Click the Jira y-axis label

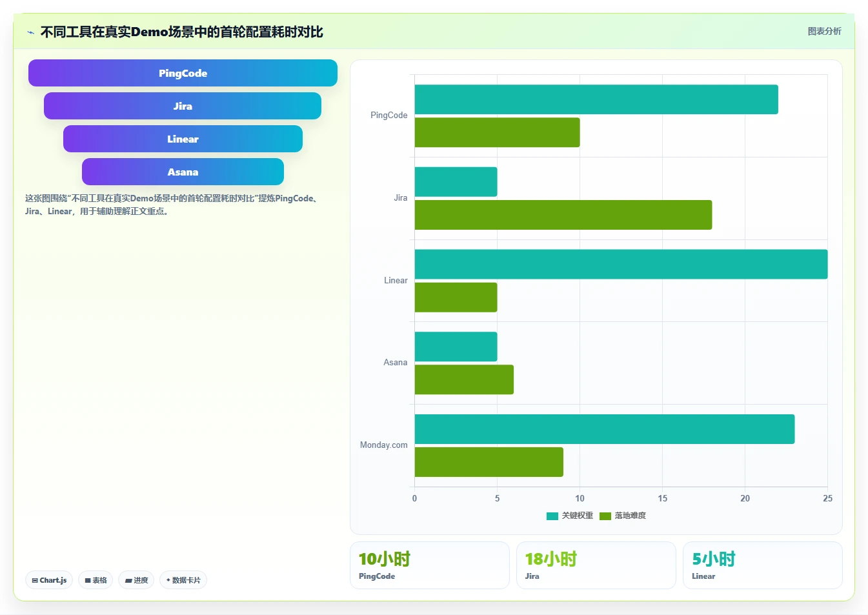(401, 198)
